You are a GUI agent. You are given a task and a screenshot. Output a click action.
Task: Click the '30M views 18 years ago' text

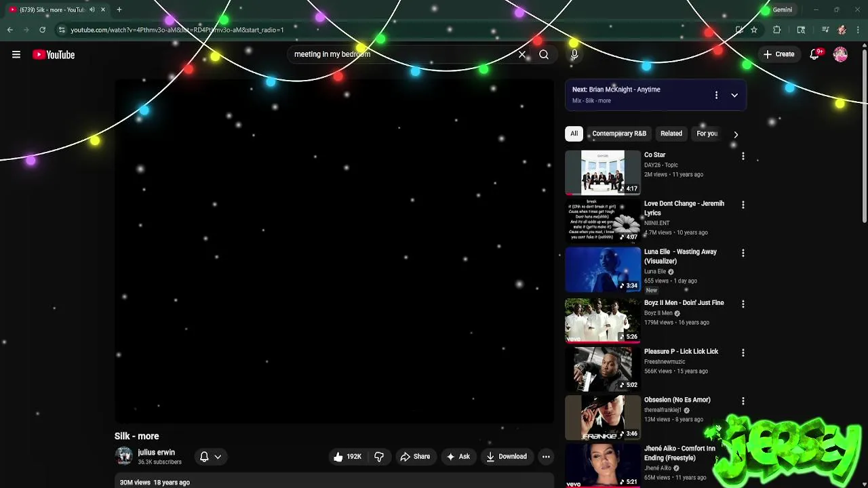point(155,483)
